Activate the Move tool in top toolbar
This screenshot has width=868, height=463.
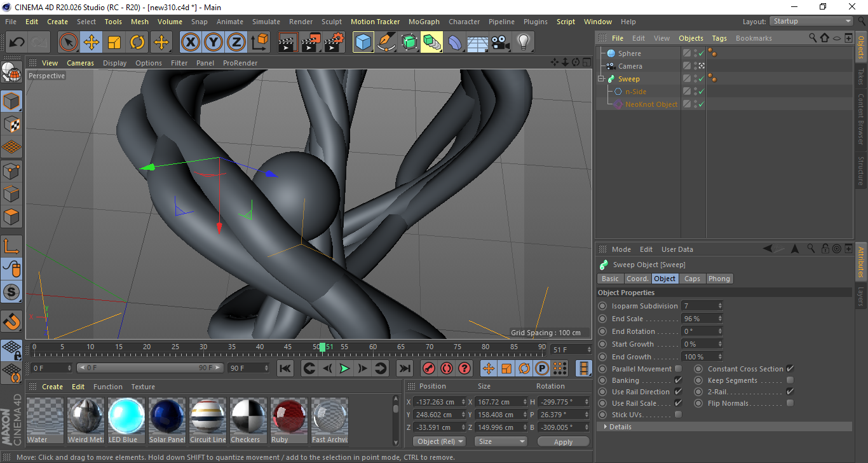coord(92,43)
